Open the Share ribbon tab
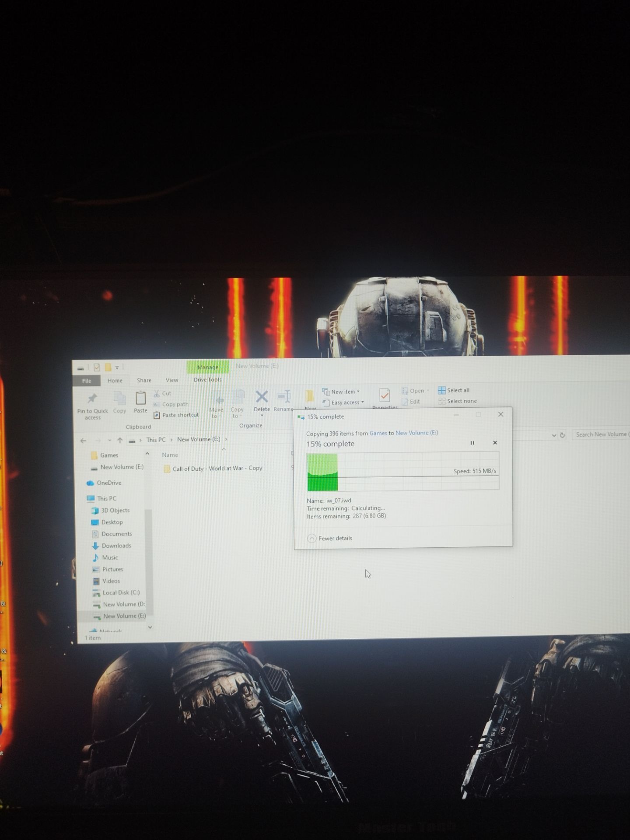The width and height of the screenshot is (630, 840). [x=144, y=381]
